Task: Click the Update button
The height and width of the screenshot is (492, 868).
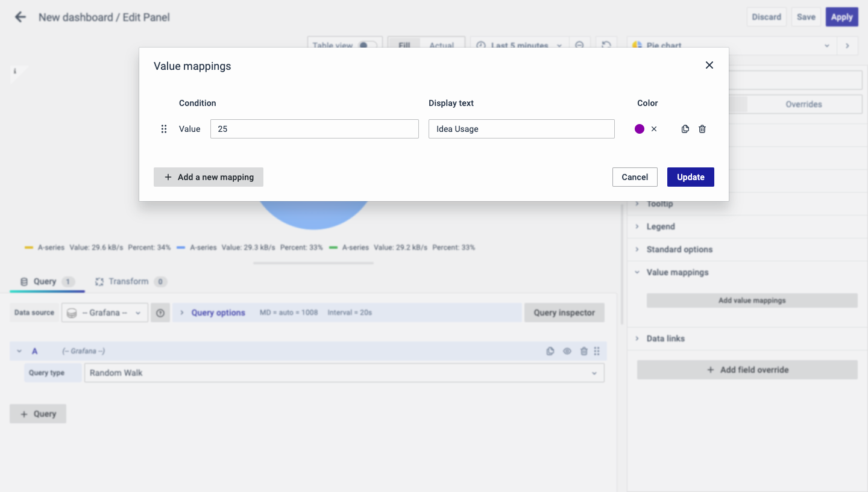Action: tap(690, 177)
